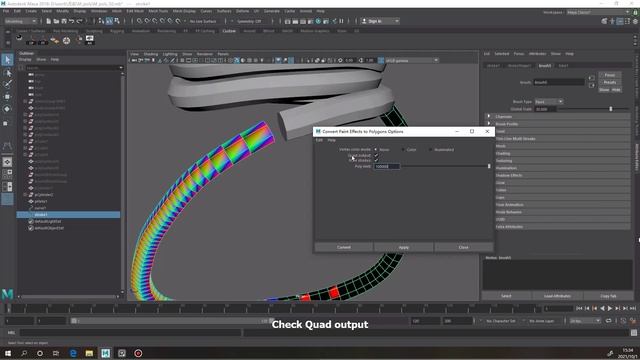Open the Brush Type dropdown
Viewport: 640px width, 360px height.
click(549, 102)
